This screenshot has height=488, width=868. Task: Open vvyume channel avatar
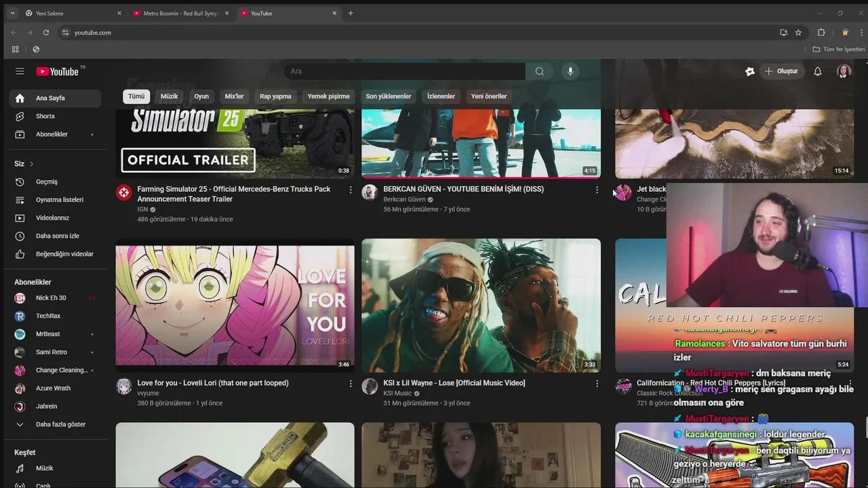(123, 386)
